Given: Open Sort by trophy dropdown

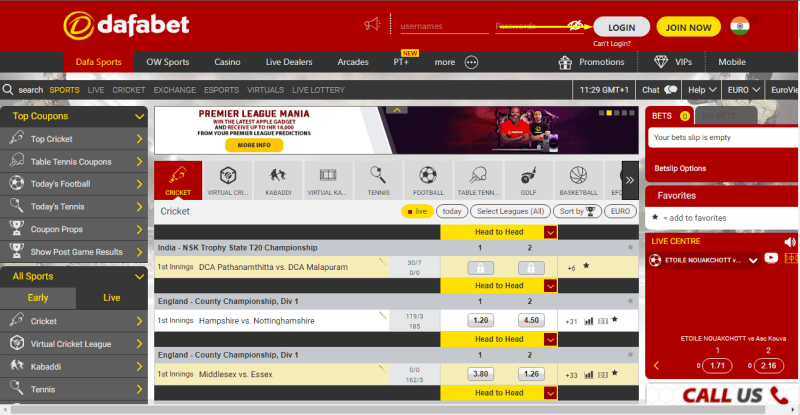Looking at the screenshot, I should pos(577,211).
